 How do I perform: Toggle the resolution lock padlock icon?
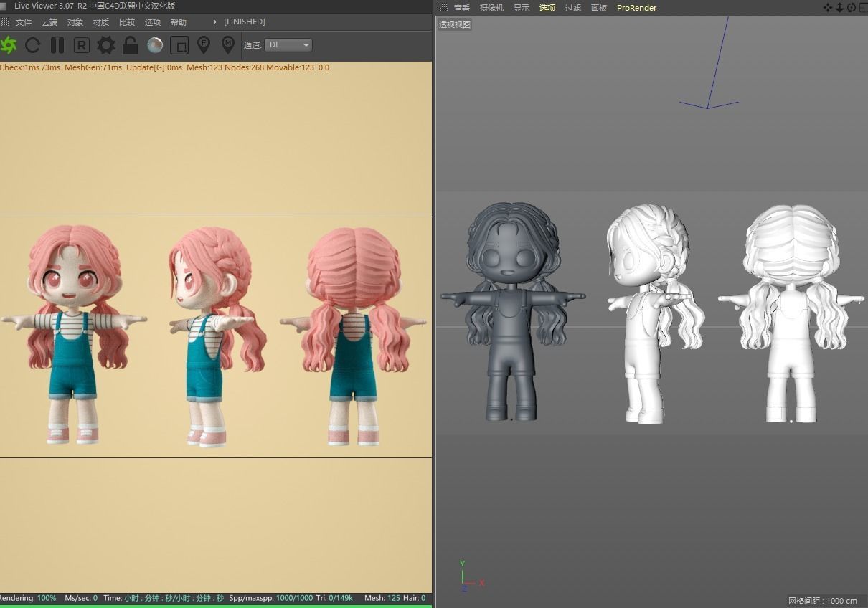(x=130, y=45)
